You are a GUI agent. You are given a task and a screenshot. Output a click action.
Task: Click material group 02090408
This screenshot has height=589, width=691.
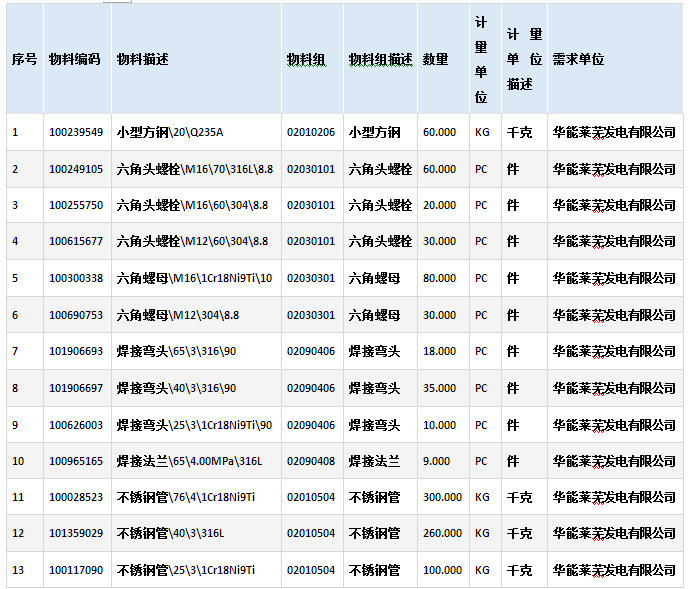pyautogui.click(x=311, y=462)
